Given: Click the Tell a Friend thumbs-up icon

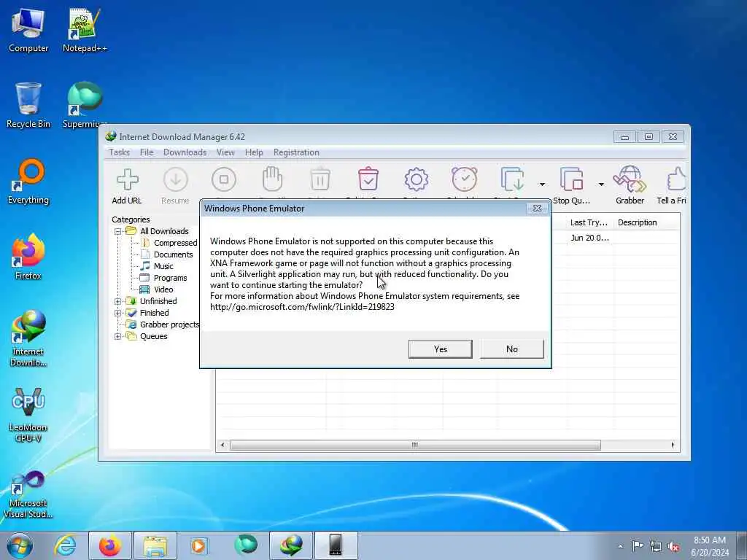Looking at the screenshot, I should tap(676, 179).
